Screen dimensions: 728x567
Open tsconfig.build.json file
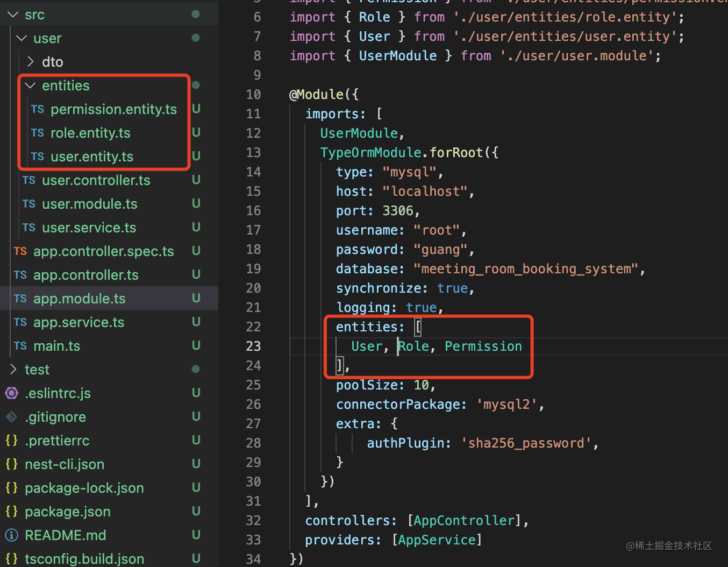point(84,559)
